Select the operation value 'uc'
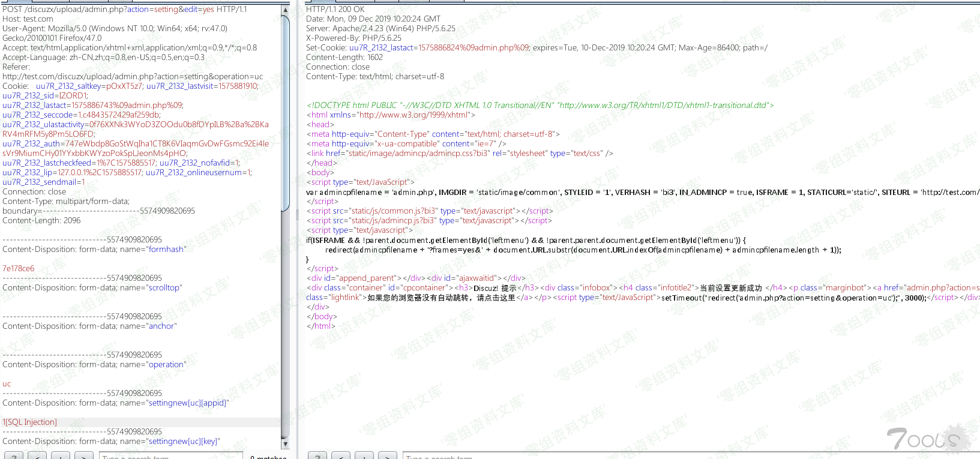 [7, 383]
